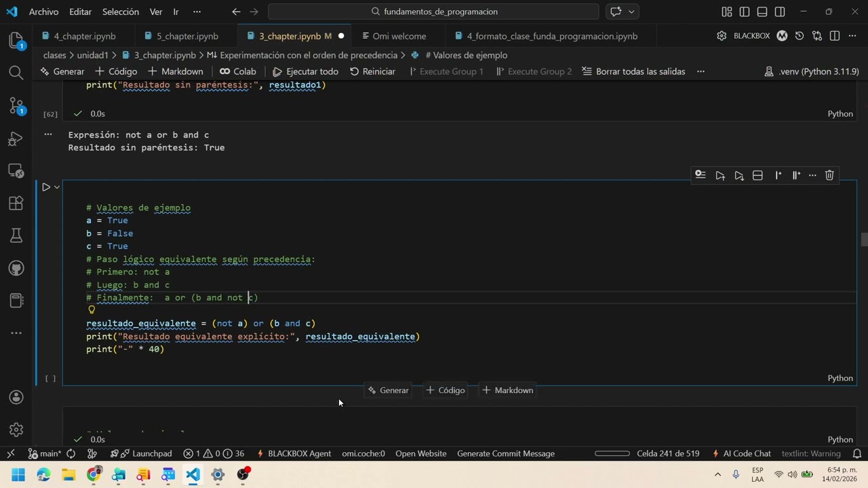Image resolution: width=868 pixels, height=488 pixels.
Task: Run cell by line icon in cell toolbar
Action: 701,175
